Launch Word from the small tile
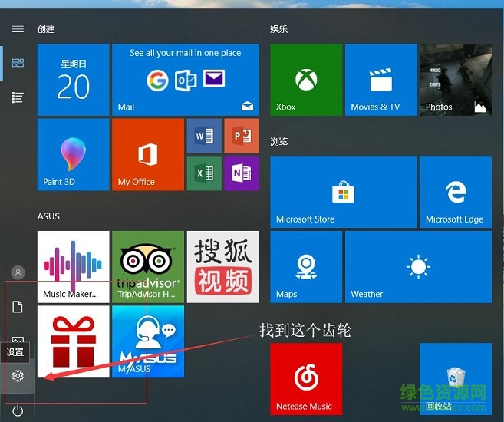This screenshot has width=504, height=422. 204,136
